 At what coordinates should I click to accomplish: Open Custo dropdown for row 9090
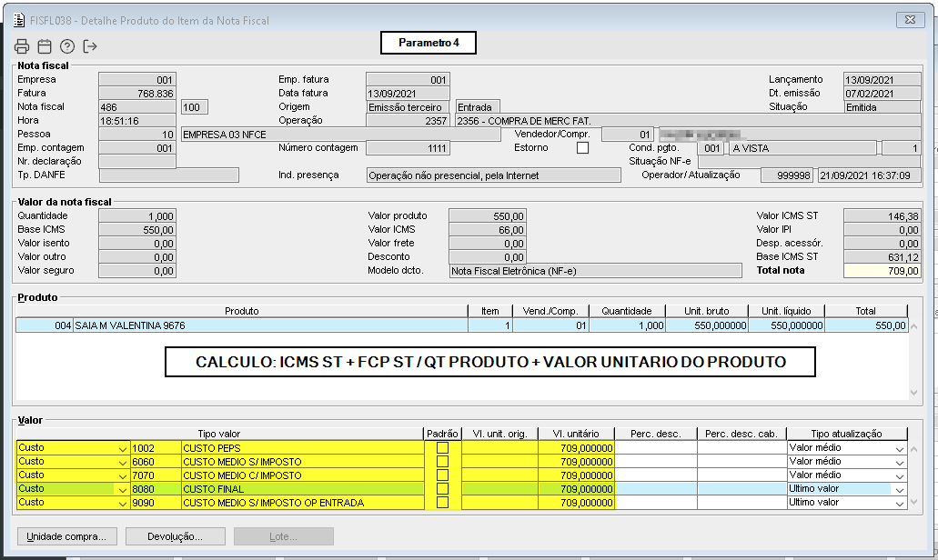click(x=122, y=504)
